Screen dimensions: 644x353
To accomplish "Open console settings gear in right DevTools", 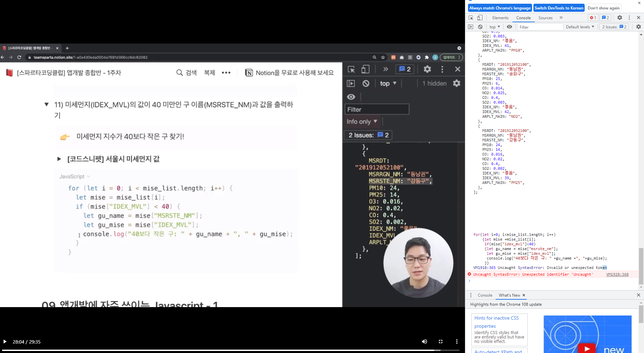I will pos(639,27).
